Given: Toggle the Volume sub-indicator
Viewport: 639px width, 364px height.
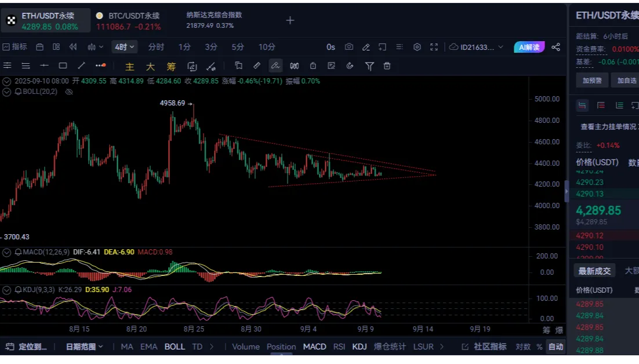Looking at the screenshot, I should click(246, 347).
